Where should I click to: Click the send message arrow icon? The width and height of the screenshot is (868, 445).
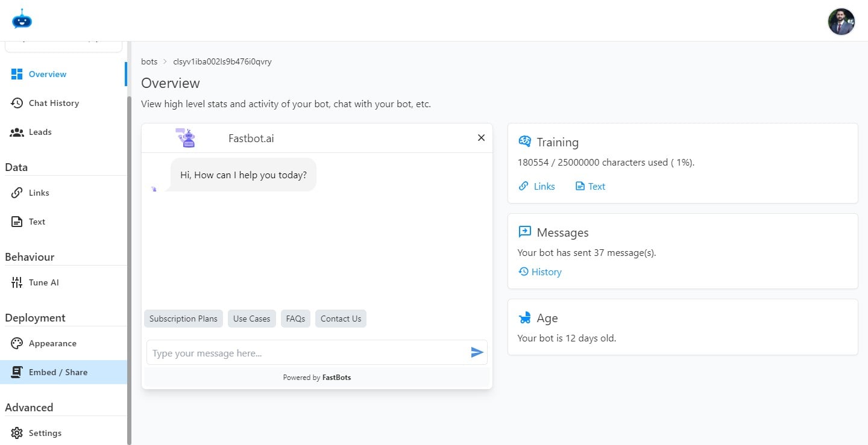click(x=477, y=353)
